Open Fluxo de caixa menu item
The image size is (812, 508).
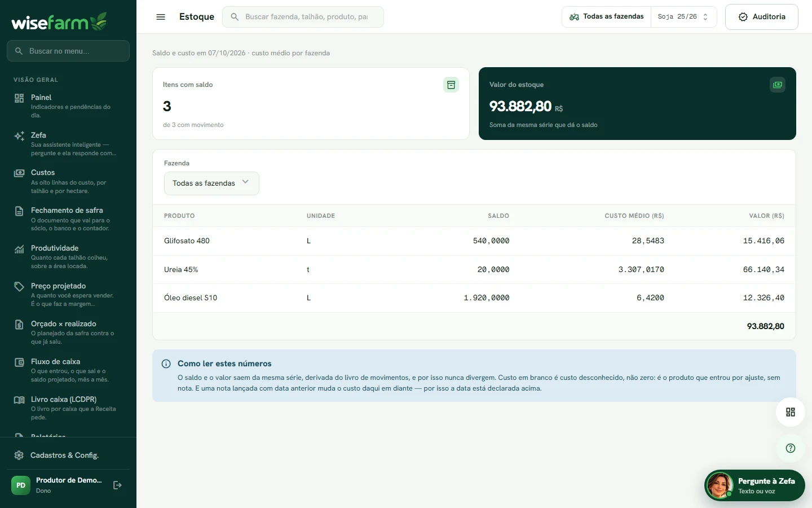[68, 370]
